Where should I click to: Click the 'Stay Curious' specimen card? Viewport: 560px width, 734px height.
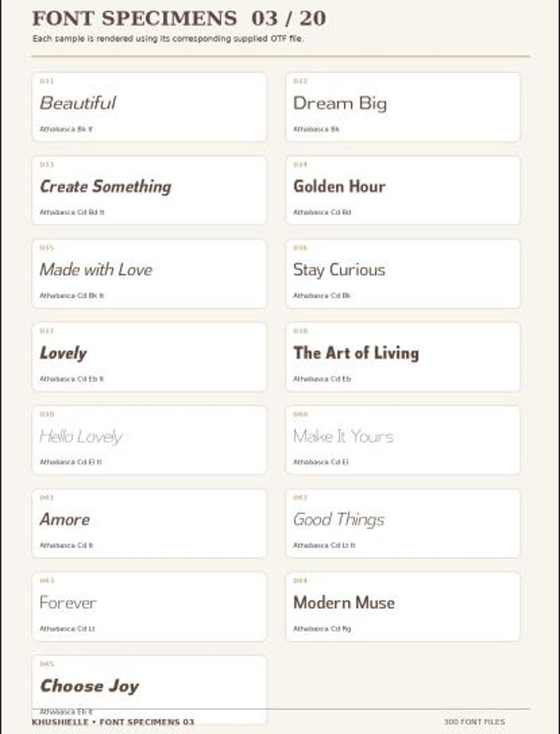[x=403, y=274]
